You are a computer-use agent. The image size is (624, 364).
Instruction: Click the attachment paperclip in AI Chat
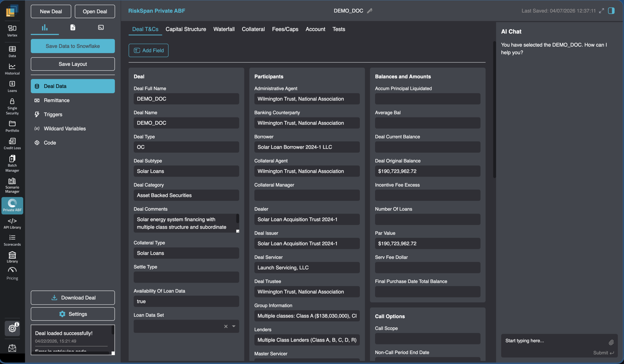point(611,342)
